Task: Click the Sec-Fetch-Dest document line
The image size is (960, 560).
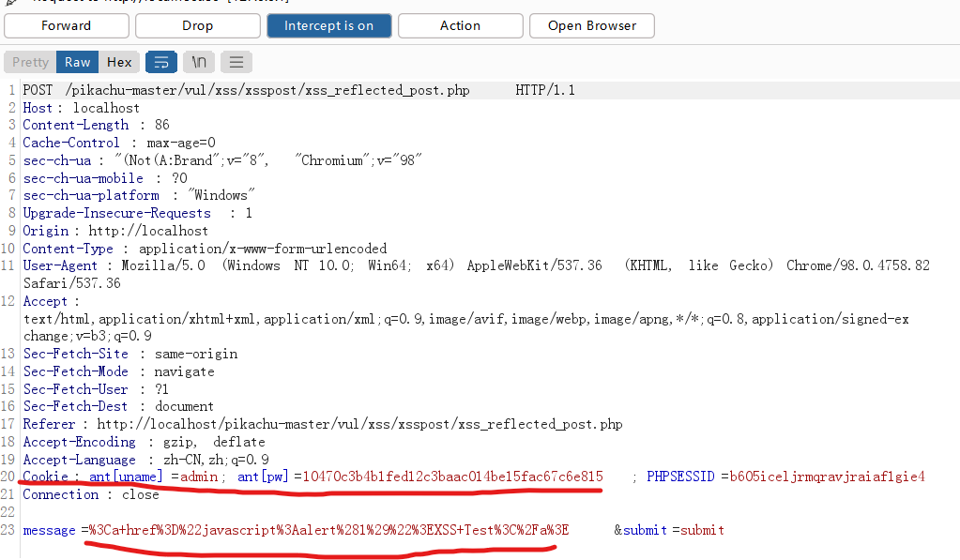Action: tap(118, 406)
